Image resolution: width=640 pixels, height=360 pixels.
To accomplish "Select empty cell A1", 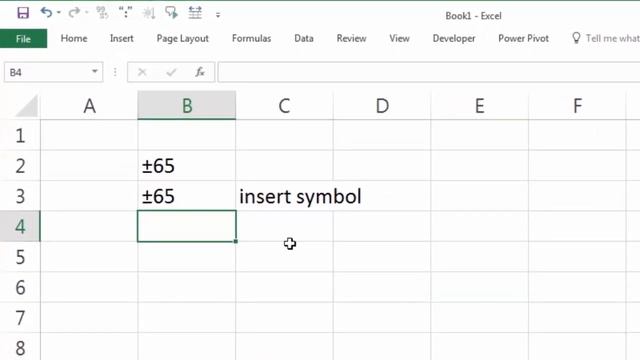I will pos(89,136).
